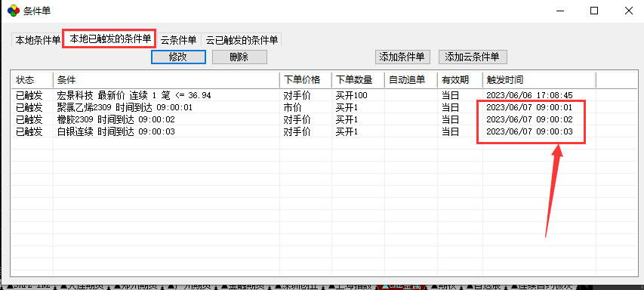Go to the 云已触发的条件单 tab

[x=242, y=40]
